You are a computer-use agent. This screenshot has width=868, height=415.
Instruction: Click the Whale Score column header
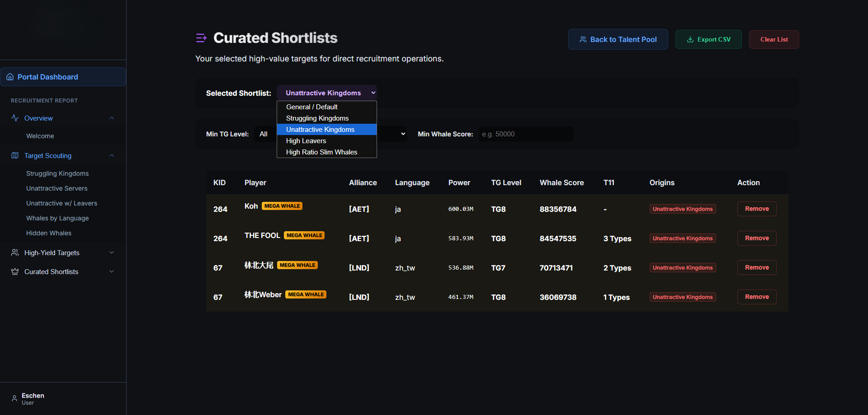point(561,182)
